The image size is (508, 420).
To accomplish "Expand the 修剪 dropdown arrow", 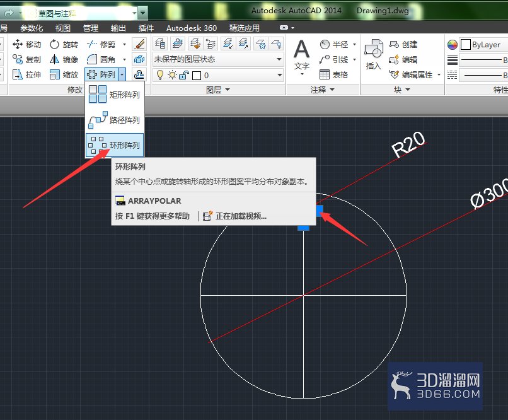I will 124,44.
